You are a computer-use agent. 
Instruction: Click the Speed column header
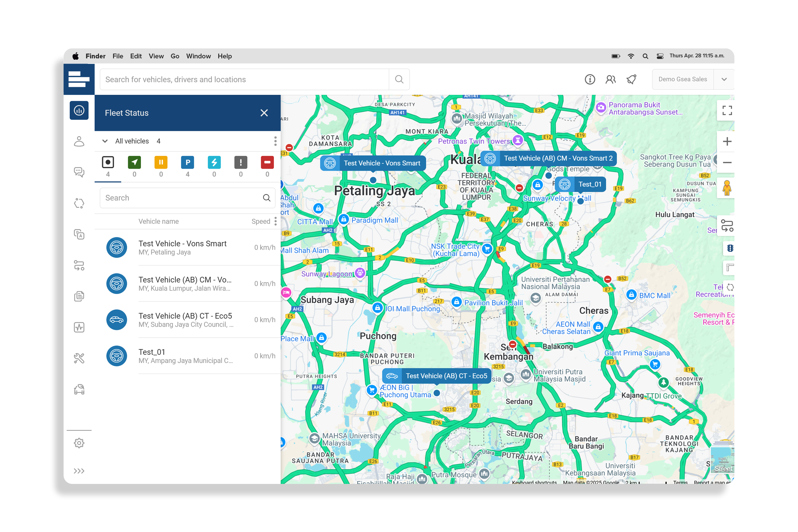click(261, 222)
